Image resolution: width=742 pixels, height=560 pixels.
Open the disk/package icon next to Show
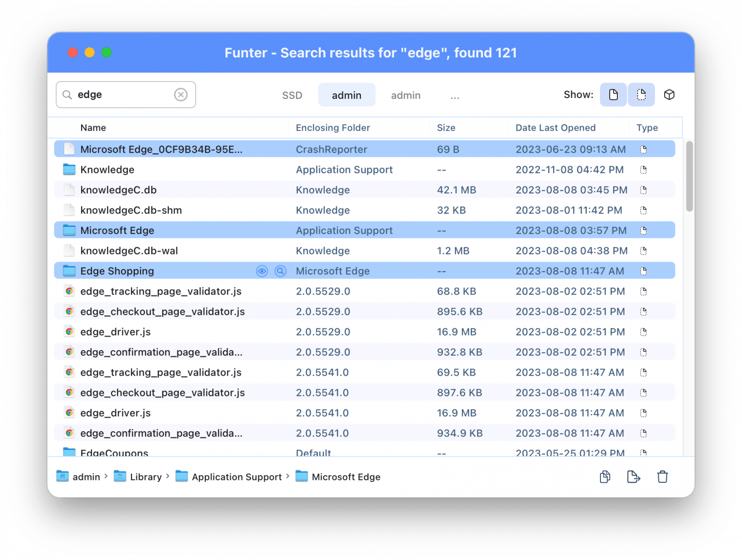click(x=670, y=95)
